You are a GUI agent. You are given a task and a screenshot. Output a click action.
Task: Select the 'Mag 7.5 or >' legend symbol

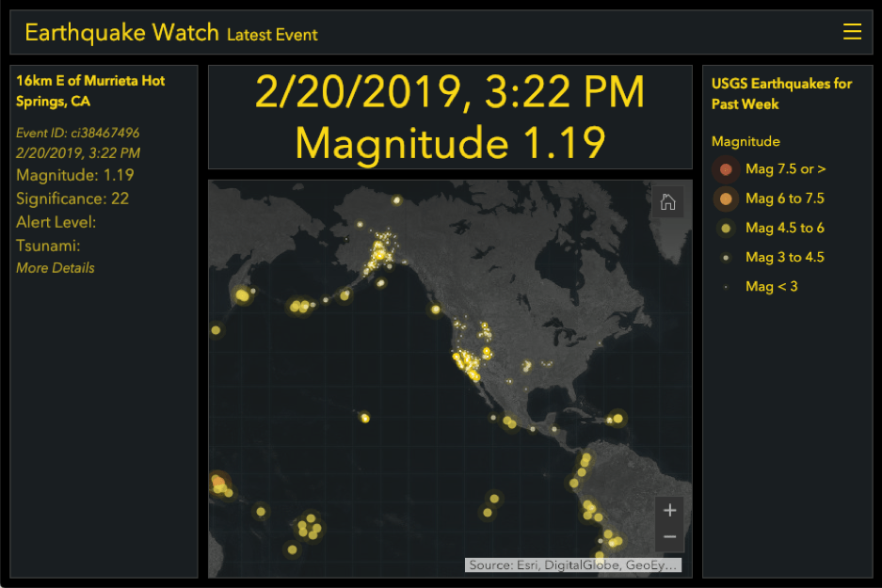pyautogui.click(x=725, y=169)
